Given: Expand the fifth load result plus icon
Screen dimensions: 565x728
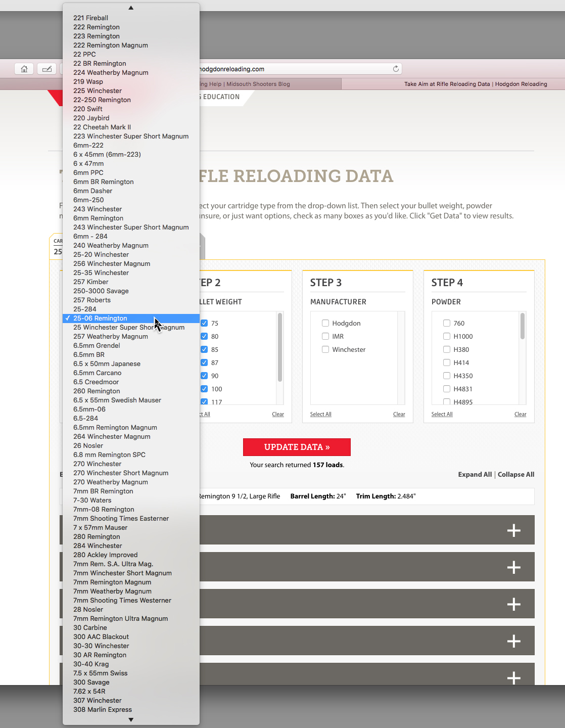Looking at the screenshot, I should pyautogui.click(x=514, y=677).
